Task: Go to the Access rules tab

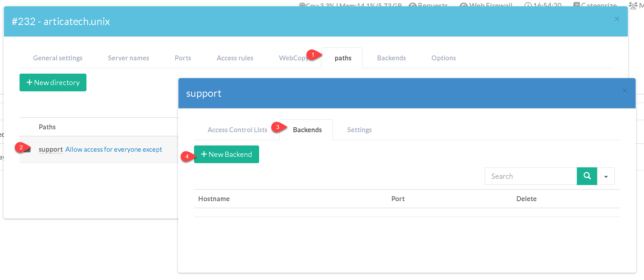Action: click(235, 58)
